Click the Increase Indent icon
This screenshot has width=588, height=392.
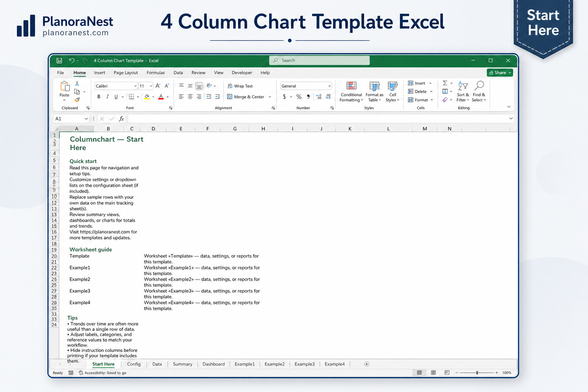pos(217,97)
